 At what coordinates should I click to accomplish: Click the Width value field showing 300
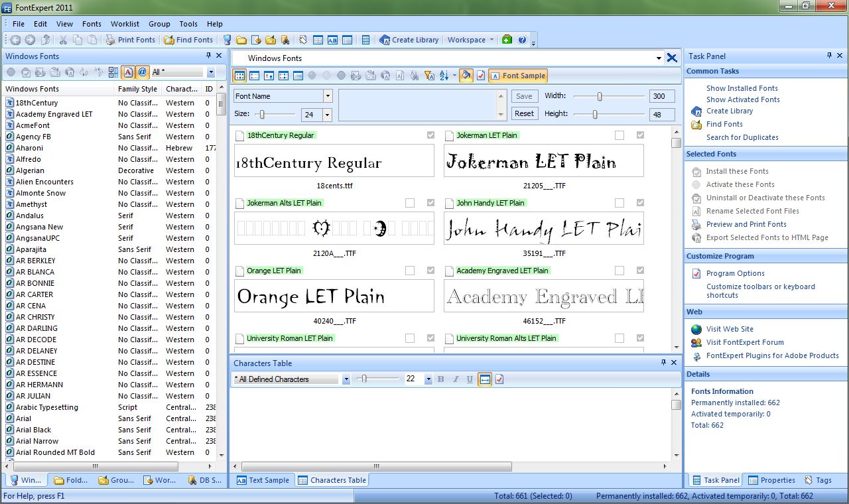tap(661, 96)
